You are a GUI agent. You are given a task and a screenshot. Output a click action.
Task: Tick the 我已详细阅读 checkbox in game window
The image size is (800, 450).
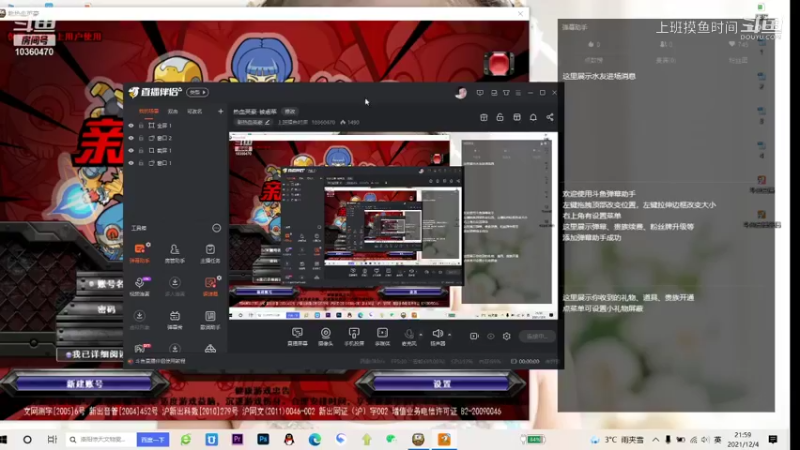point(68,355)
